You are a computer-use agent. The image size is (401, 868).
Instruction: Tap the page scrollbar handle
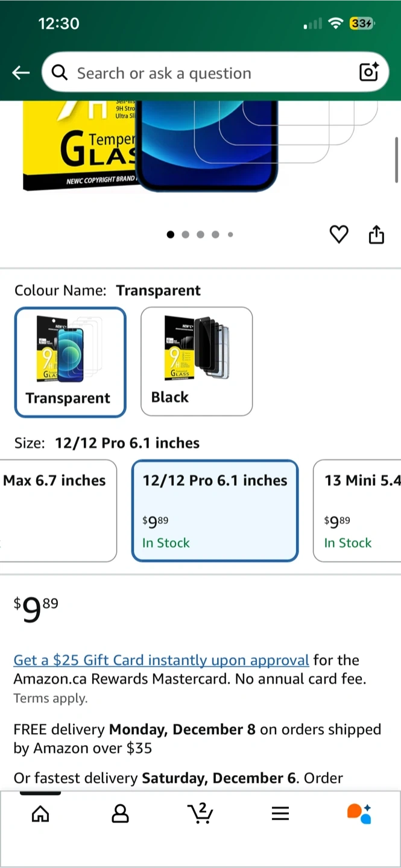click(396, 159)
